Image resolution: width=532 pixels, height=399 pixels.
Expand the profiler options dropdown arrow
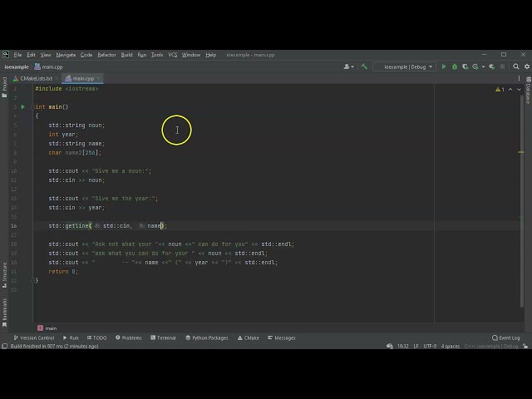(483, 66)
